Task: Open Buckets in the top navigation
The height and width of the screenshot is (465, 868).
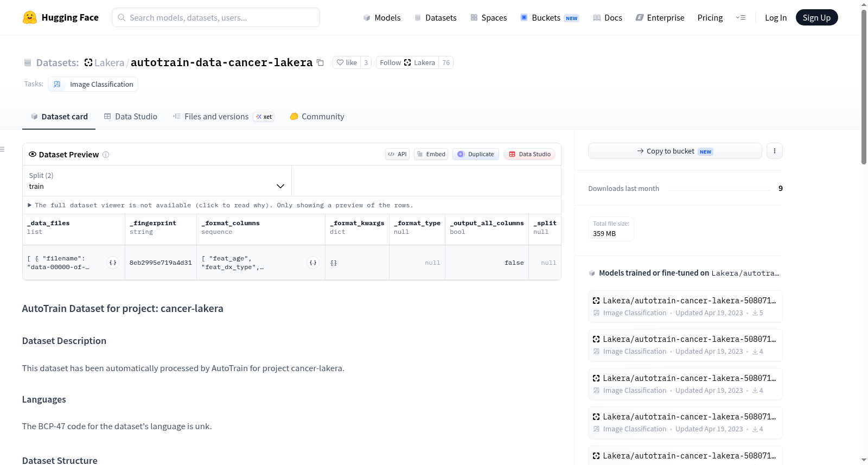Action: coord(550,17)
